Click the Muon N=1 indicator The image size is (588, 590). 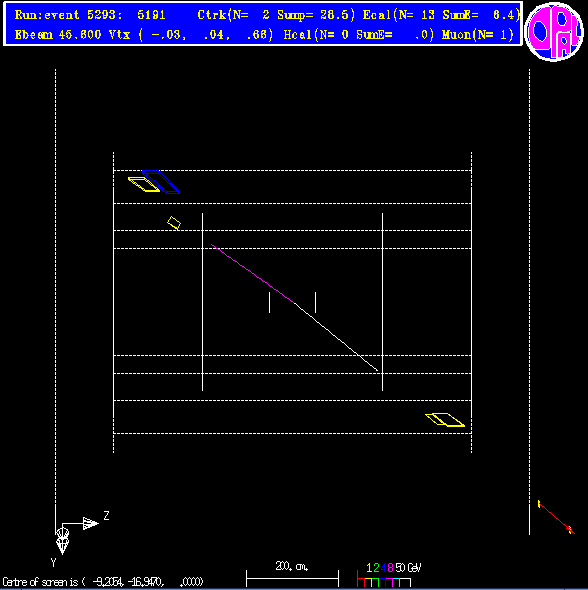coord(478,35)
